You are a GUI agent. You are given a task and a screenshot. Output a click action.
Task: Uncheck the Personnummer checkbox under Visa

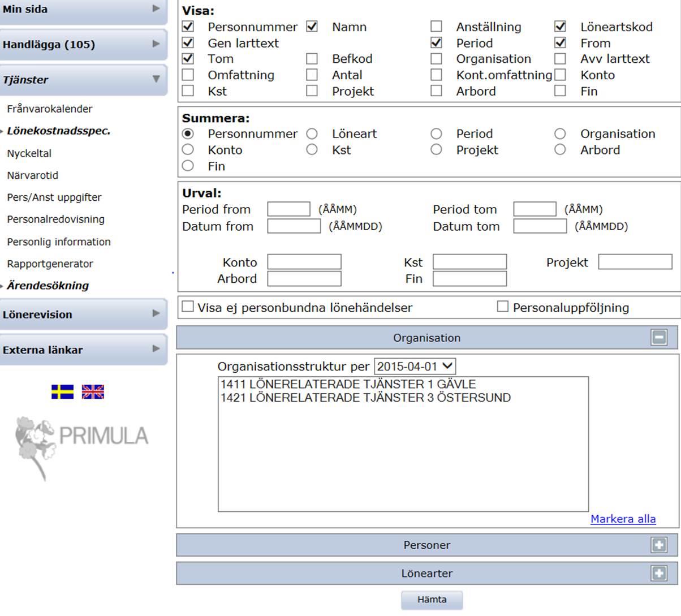[x=188, y=26]
